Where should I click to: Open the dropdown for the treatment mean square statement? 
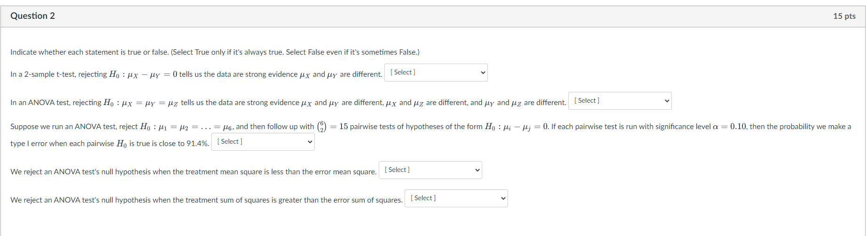coord(430,170)
